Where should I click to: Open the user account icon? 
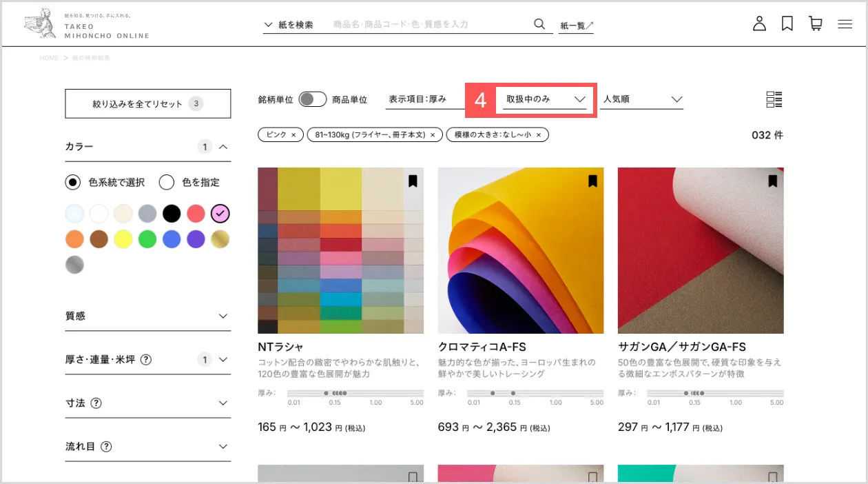(759, 24)
